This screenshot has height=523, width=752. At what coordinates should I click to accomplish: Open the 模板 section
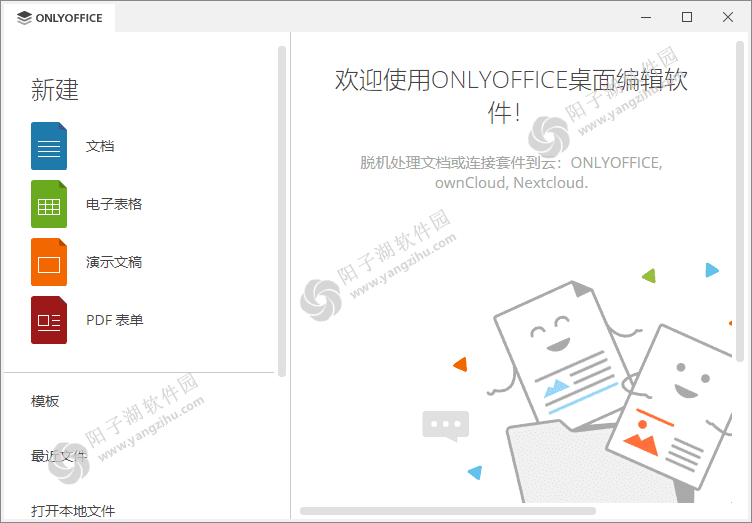pyautogui.click(x=45, y=401)
